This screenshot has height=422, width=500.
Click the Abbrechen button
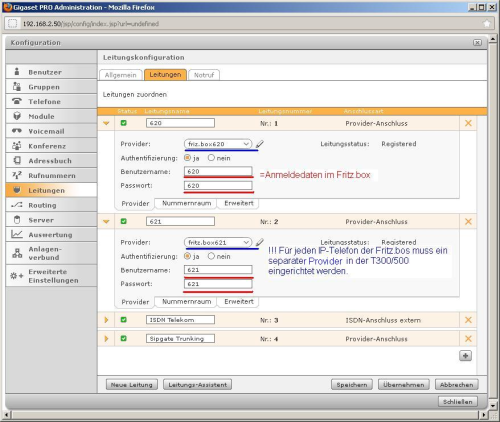coord(457,385)
